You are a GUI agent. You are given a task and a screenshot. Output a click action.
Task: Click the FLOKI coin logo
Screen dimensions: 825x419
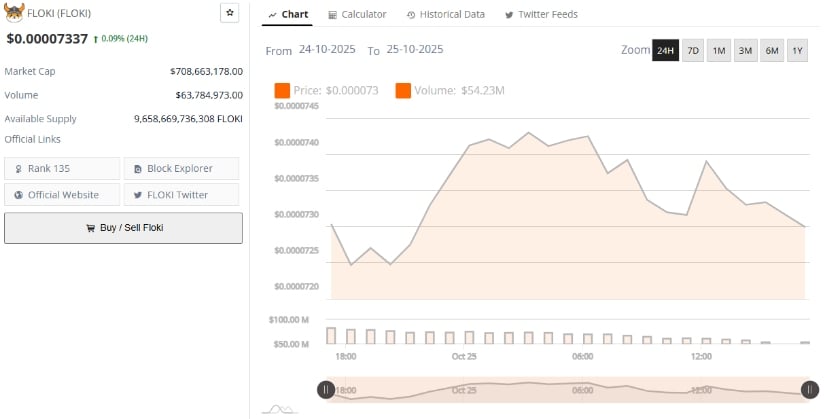pyautogui.click(x=14, y=14)
